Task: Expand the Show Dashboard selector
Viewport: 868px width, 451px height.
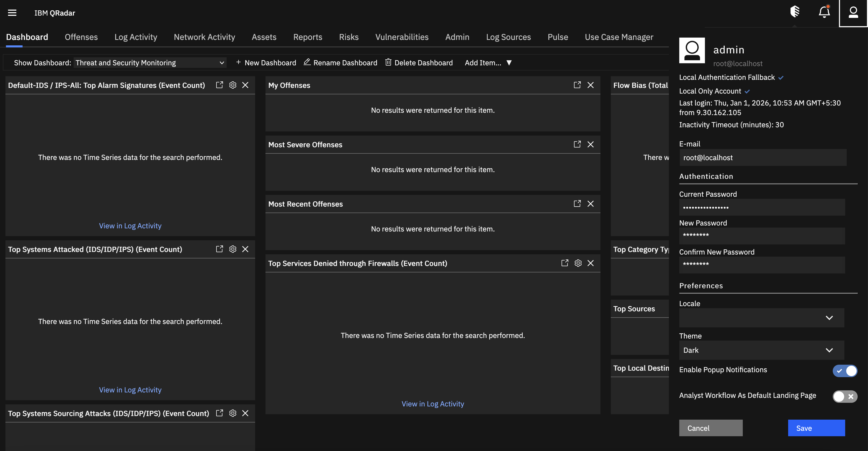Action: tap(150, 63)
